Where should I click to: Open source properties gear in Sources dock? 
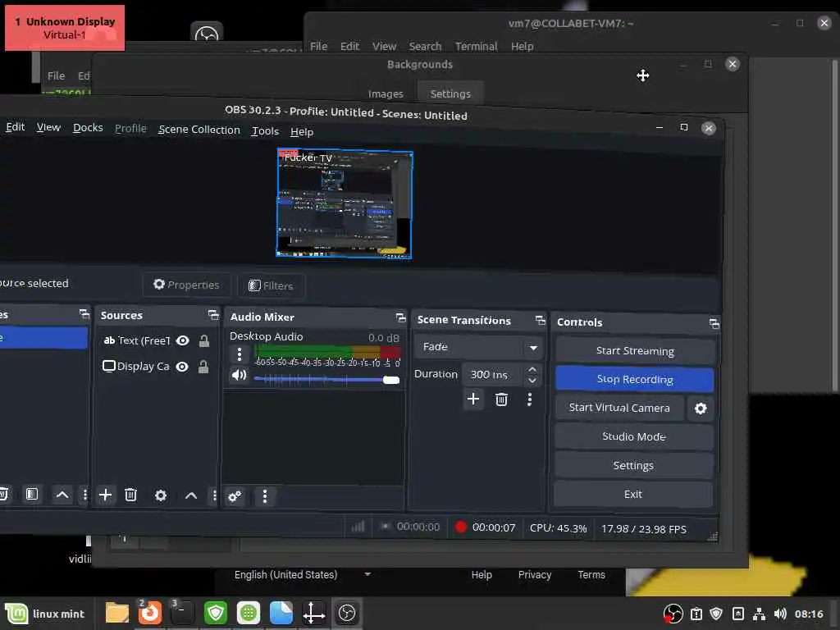point(160,495)
